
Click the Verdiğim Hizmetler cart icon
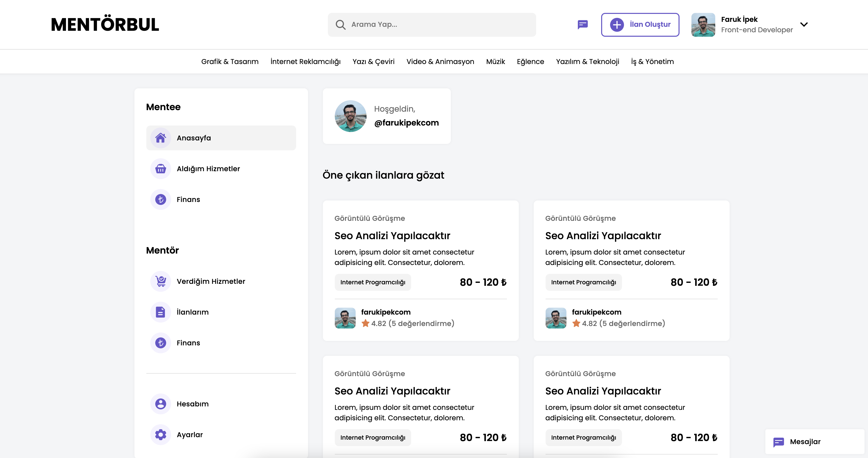161,281
